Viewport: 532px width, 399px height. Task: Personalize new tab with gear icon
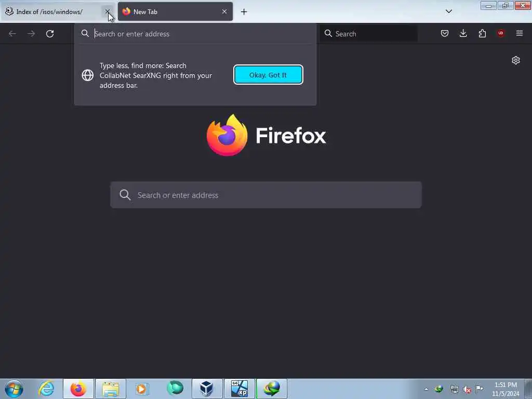tap(516, 60)
